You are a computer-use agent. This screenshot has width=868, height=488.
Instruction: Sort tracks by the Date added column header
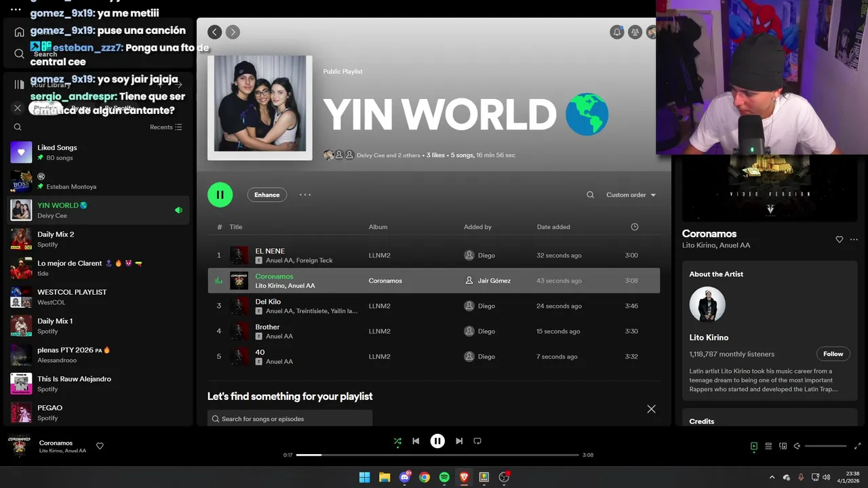(x=553, y=227)
